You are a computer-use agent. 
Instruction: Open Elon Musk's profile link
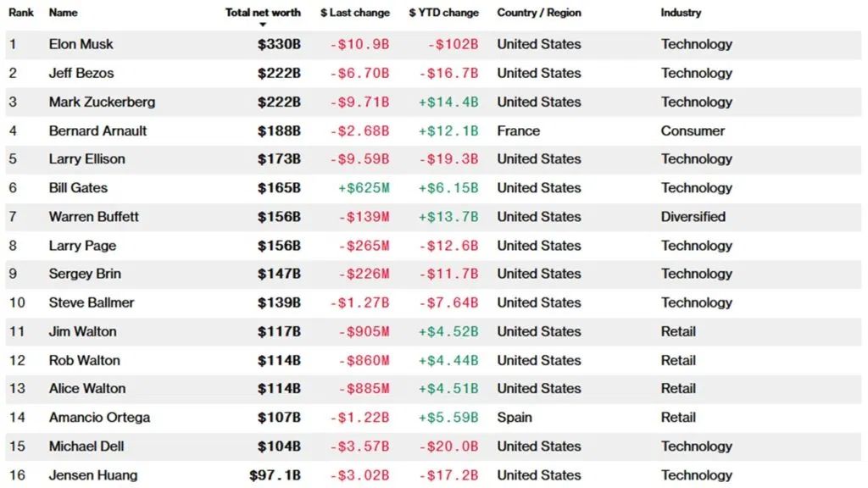(x=81, y=44)
